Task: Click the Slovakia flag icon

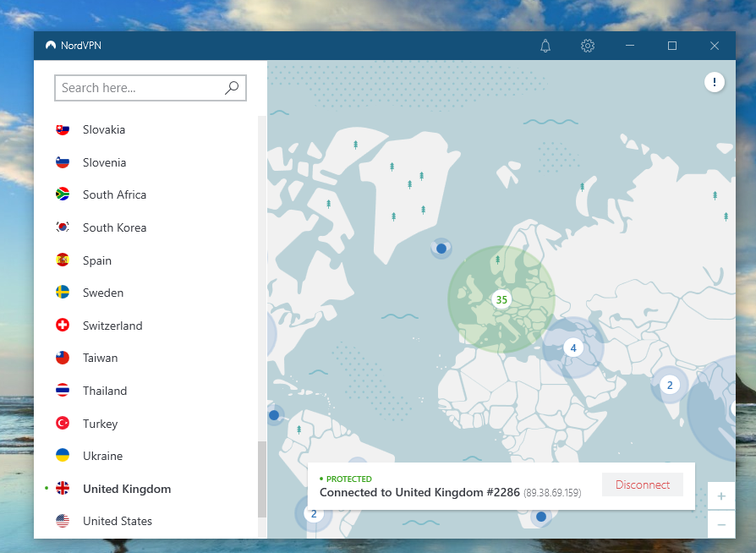Action: coord(63,129)
